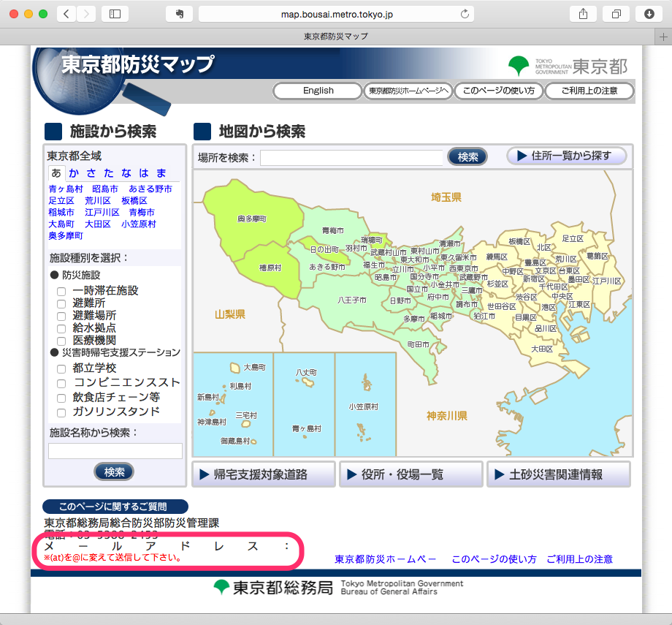Check the 飲食店チェーン等 checkbox
The width and height of the screenshot is (672, 625).
coord(61,398)
